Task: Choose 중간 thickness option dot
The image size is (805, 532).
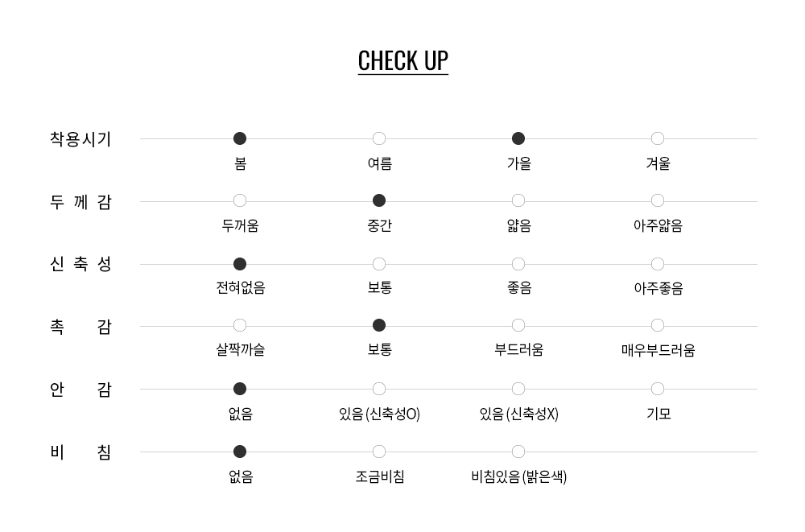Action: pyautogui.click(x=379, y=200)
